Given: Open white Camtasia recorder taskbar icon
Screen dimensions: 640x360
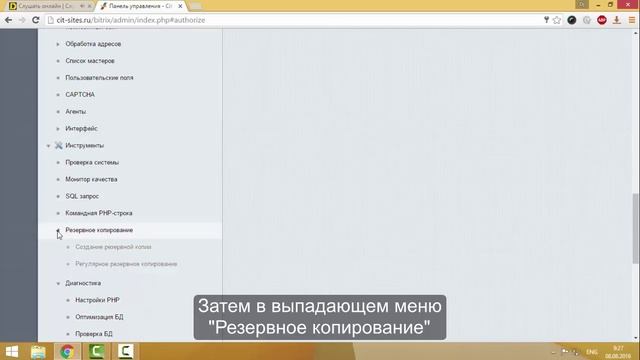Looking at the screenshot, I should [x=125, y=351].
